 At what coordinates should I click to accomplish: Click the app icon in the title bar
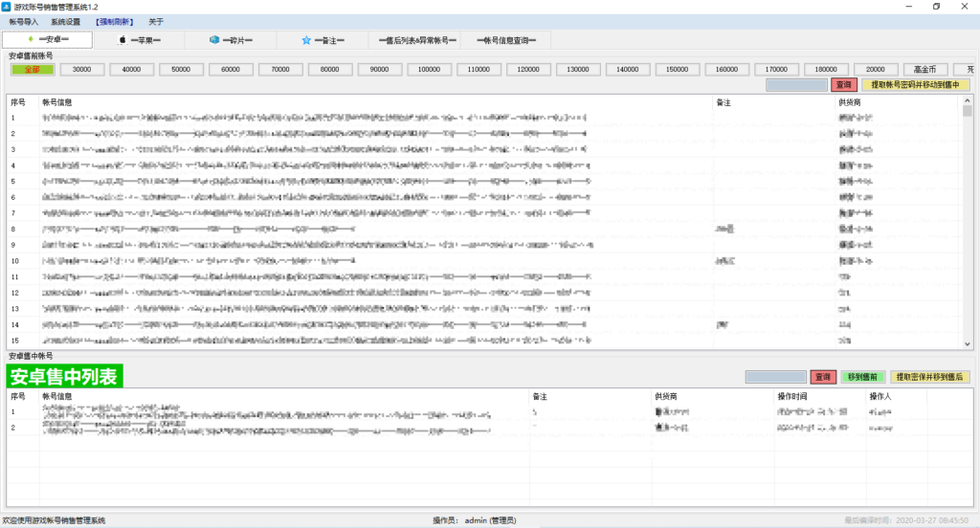pos(7,7)
